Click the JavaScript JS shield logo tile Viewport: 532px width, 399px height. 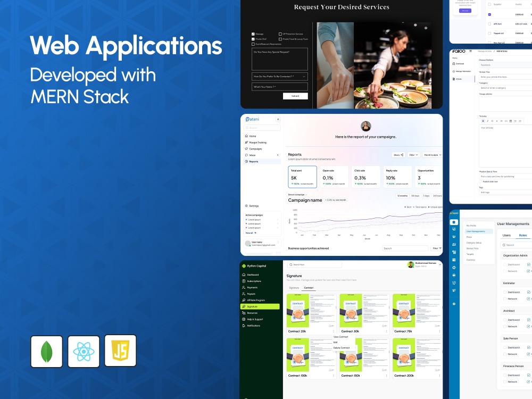(120, 351)
